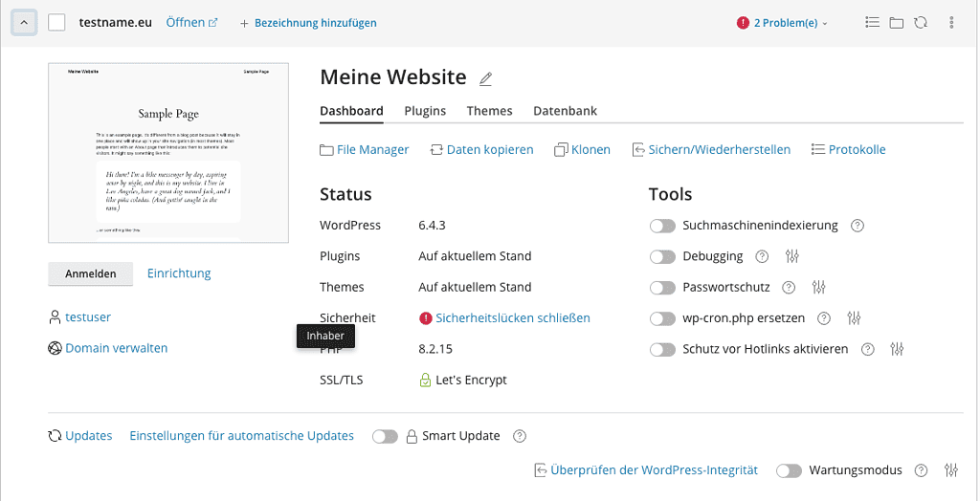Toggle Suchmaschinenindexierung switch
The image size is (980, 501).
662,226
